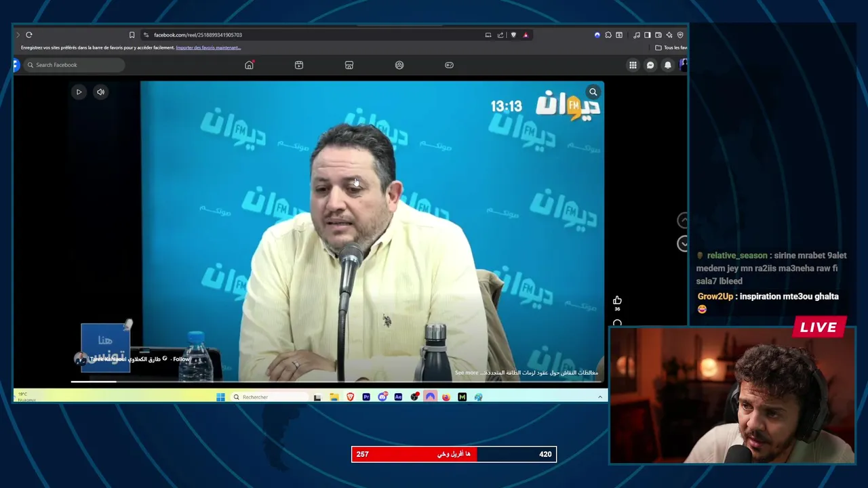Expand caption with 'See more'
Image resolution: width=868 pixels, height=488 pixels.
point(467,373)
